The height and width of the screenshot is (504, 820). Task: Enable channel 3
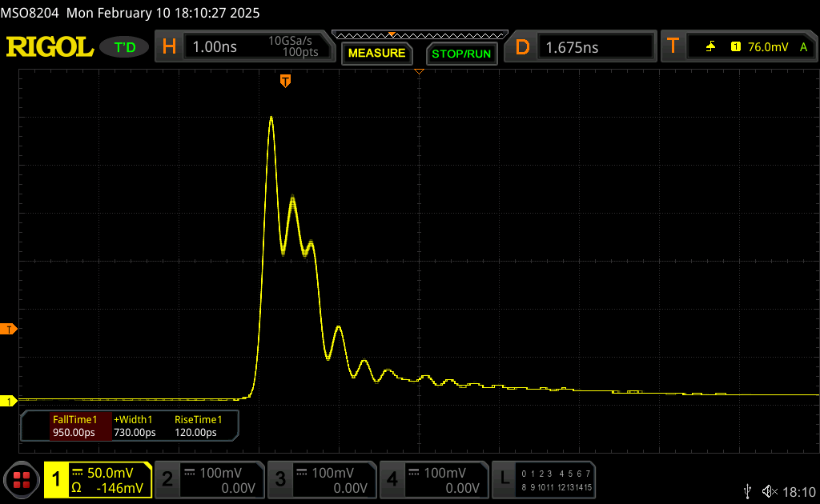coord(321,480)
